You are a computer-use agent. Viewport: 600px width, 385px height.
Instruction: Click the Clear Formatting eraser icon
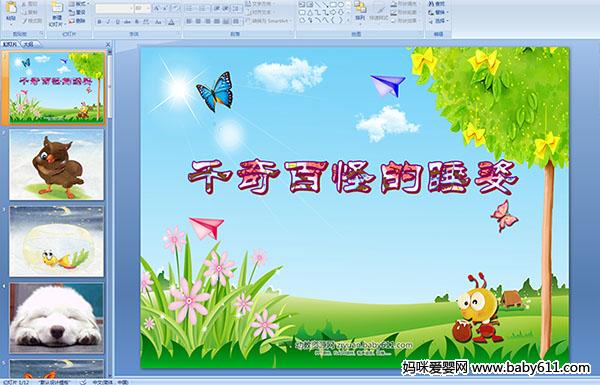tap(175, 8)
